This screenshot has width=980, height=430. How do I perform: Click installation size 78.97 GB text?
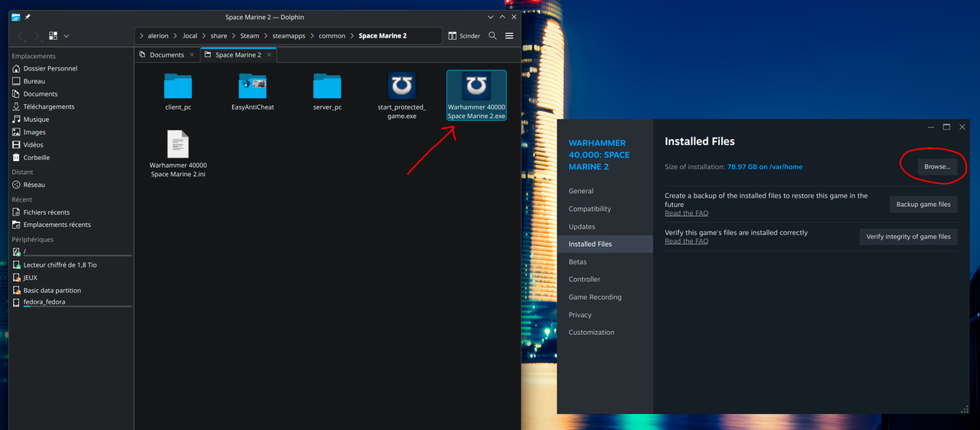[x=764, y=166]
